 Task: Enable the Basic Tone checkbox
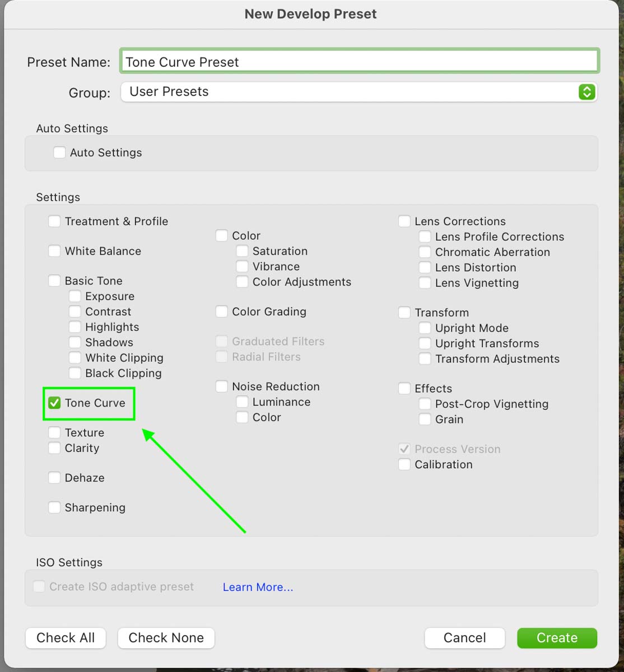(54, 281)
